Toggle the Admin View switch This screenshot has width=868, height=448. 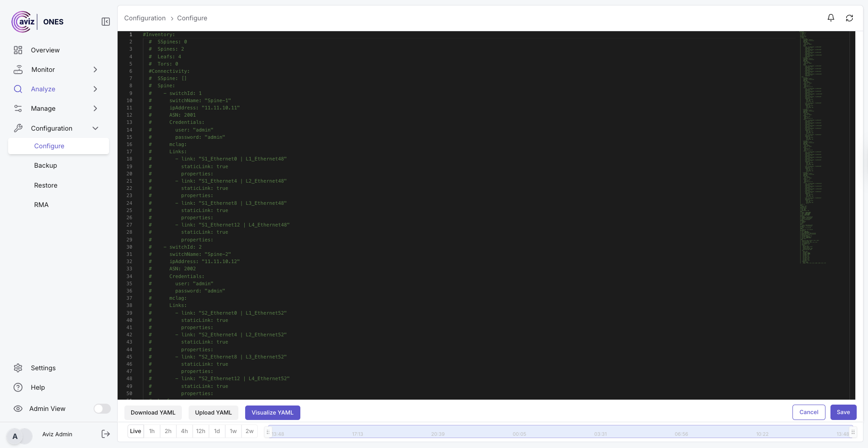click(102, 409)
